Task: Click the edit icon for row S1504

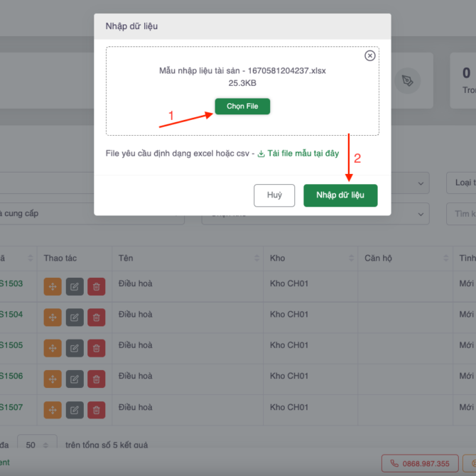Action: pyautogui.click(x=75, y=317)
